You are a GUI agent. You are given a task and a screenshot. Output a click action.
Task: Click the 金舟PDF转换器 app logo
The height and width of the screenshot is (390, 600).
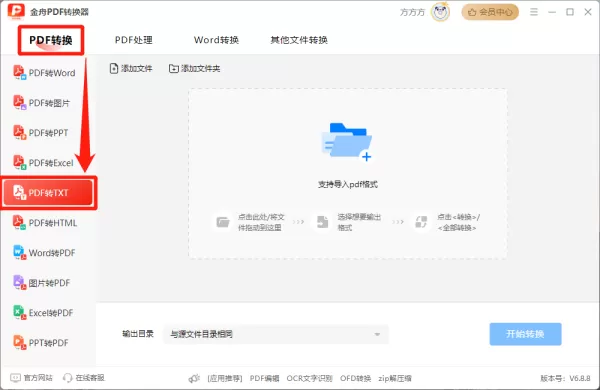16,11
